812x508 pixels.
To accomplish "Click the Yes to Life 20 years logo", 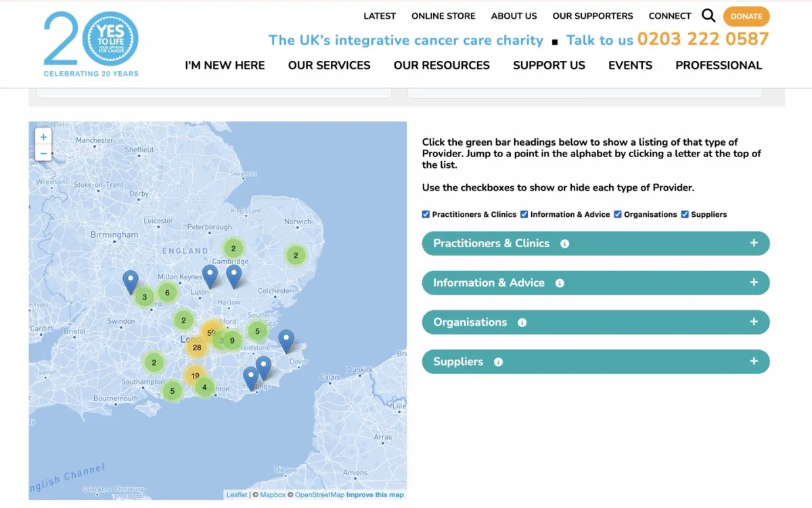I will [91, 43].
